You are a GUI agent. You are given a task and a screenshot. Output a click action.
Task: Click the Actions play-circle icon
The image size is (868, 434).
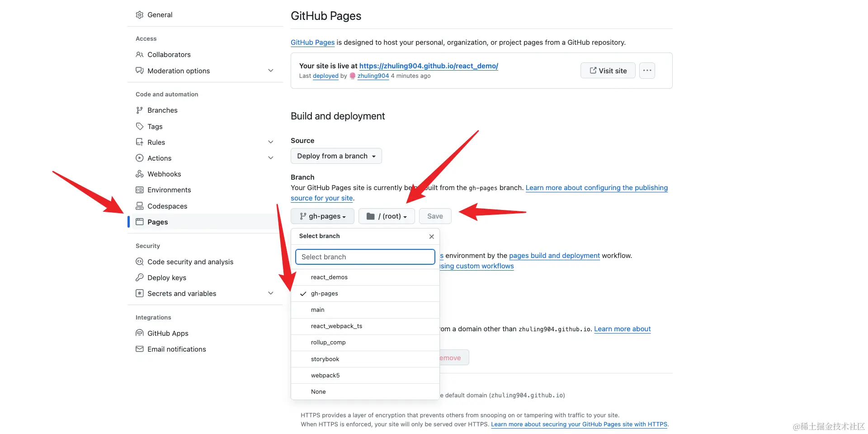[x=140, y=158]
